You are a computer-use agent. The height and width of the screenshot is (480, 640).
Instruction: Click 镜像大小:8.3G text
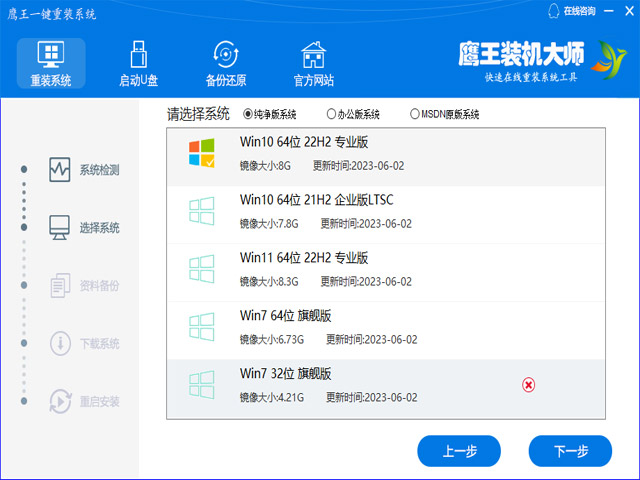pyautogui.click(x=269, y=282)
